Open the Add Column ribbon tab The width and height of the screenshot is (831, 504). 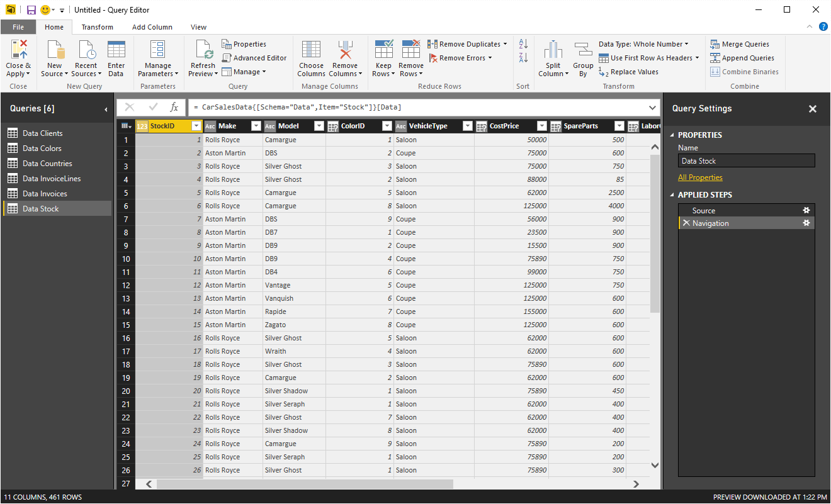click(x=152, y=27)
